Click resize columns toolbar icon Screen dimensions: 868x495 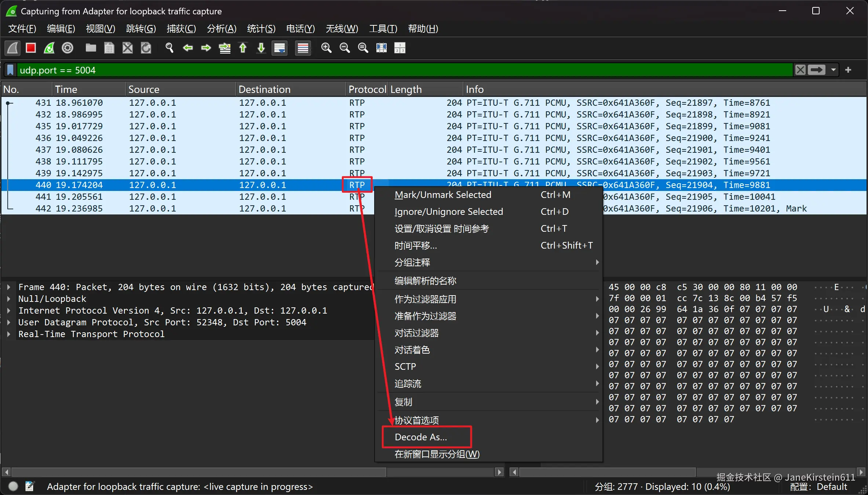click(382, 48)
